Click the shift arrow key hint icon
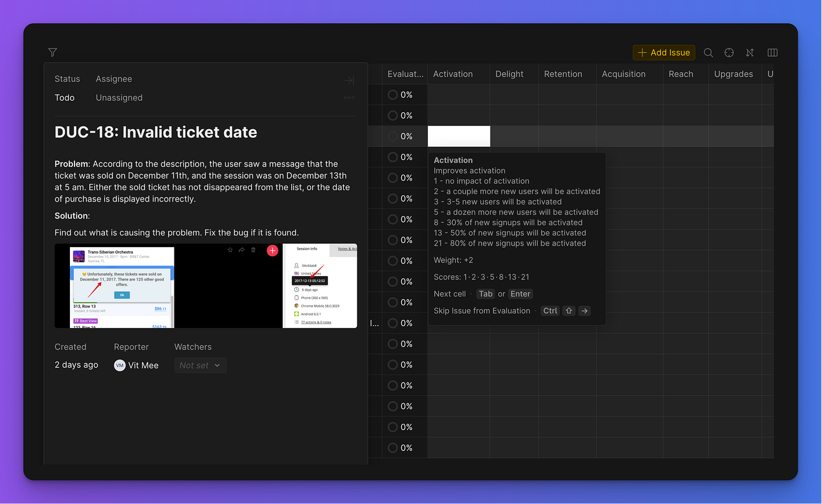 (569, 311)
